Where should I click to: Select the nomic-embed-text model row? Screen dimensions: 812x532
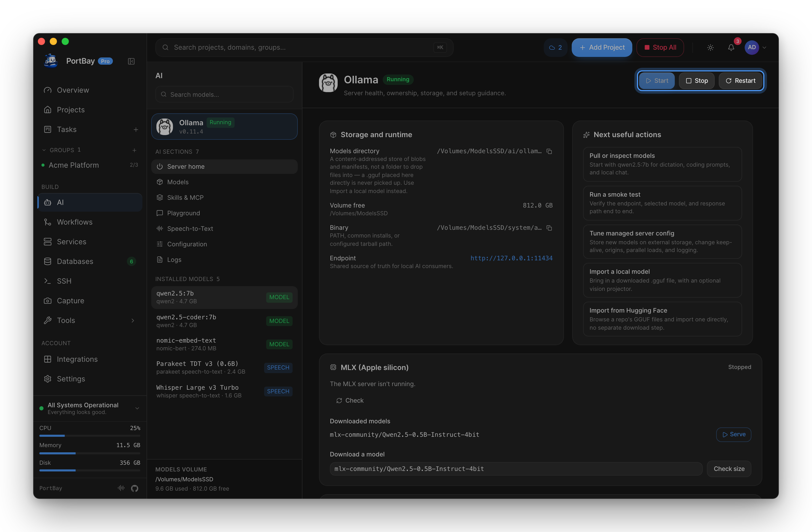(224, 344)
